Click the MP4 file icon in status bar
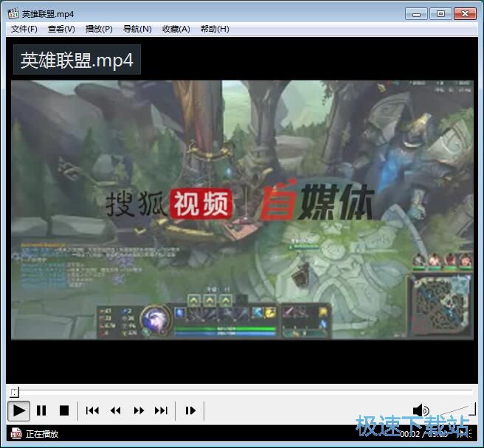The image size is (484, 448). pos(16,433)
